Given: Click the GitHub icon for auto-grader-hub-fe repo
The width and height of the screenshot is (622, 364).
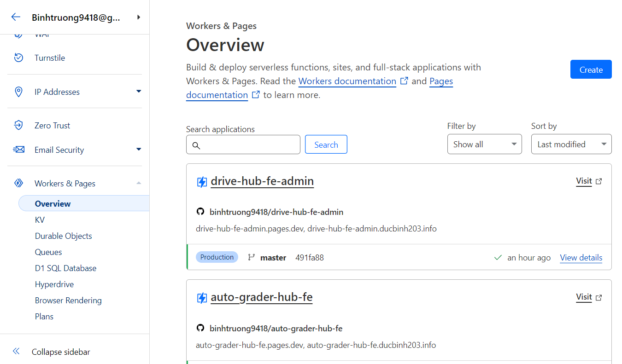Looking at the screenshot, I should (x=200, y=328).
